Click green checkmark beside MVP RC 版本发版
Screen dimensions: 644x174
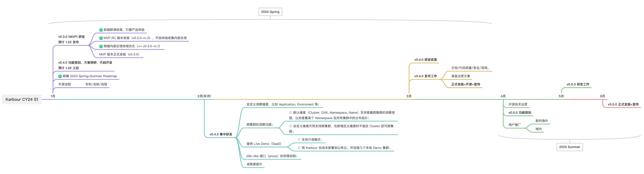click(101, 38)
